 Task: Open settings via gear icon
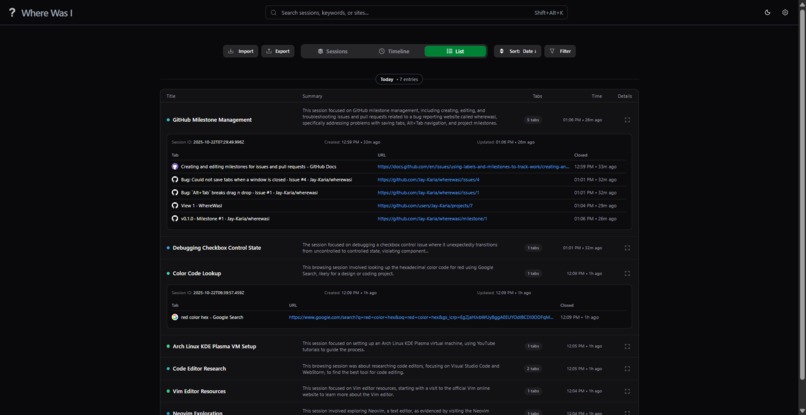pyautogui.click(x=785, y=13)
